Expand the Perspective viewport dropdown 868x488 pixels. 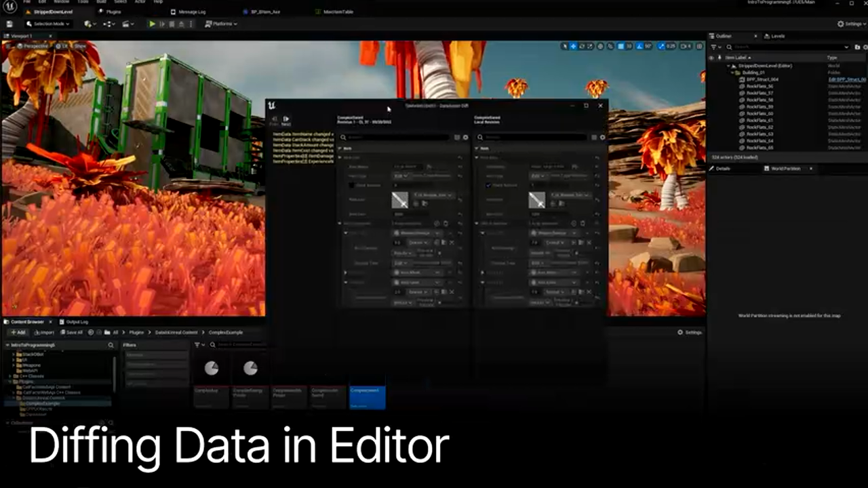[x=33, y=46]
